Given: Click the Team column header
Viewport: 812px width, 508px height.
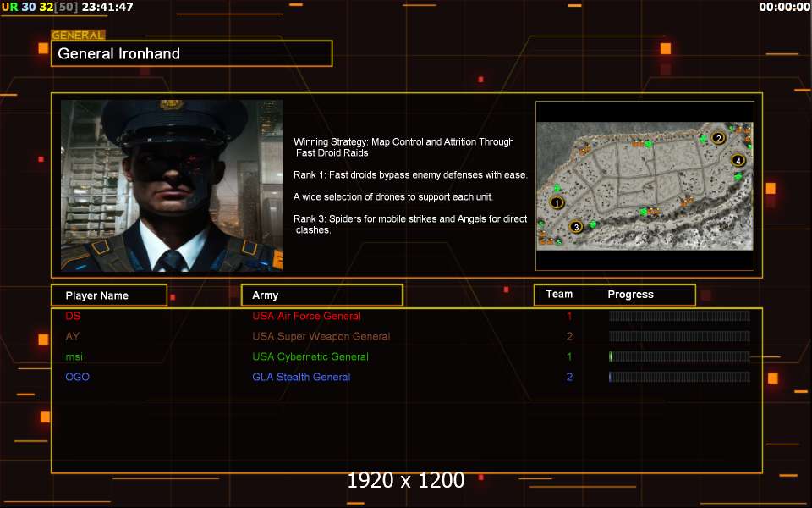Looking at the screenshot, I should click(x=559, y=294).
